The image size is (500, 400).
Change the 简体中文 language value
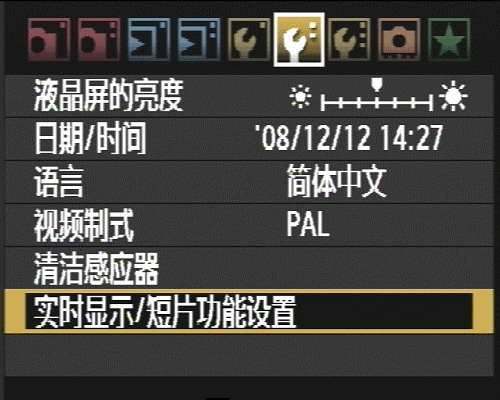coord(337,182)
